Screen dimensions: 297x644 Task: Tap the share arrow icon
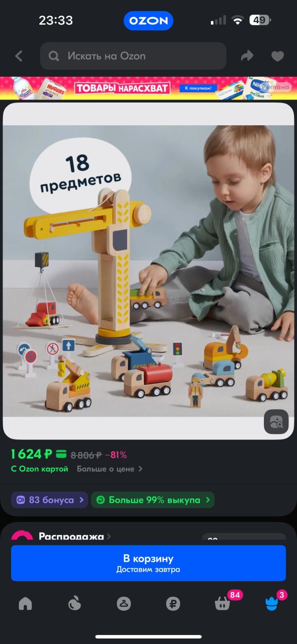pos(247,56)
